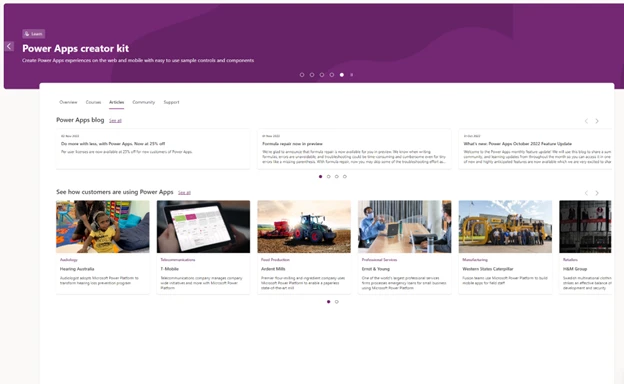Click the Ardent Mills card title
The height and width of the screenshot is (384, 624).
tap(273, 269)
